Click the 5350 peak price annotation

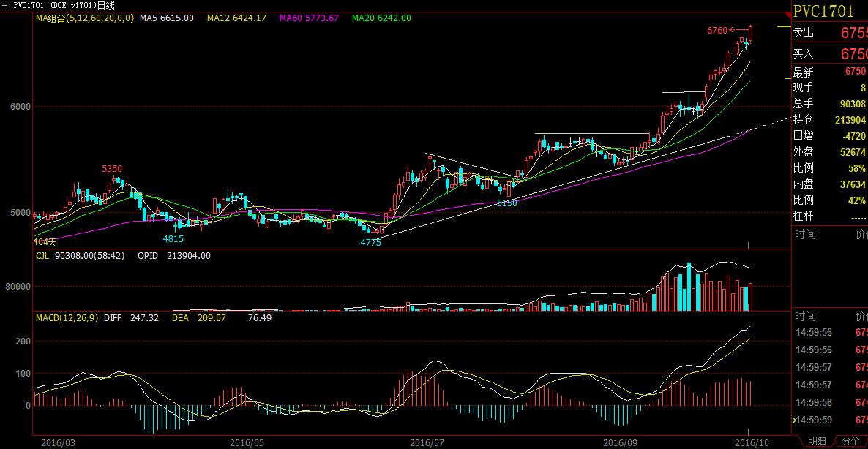pos(112,169)
